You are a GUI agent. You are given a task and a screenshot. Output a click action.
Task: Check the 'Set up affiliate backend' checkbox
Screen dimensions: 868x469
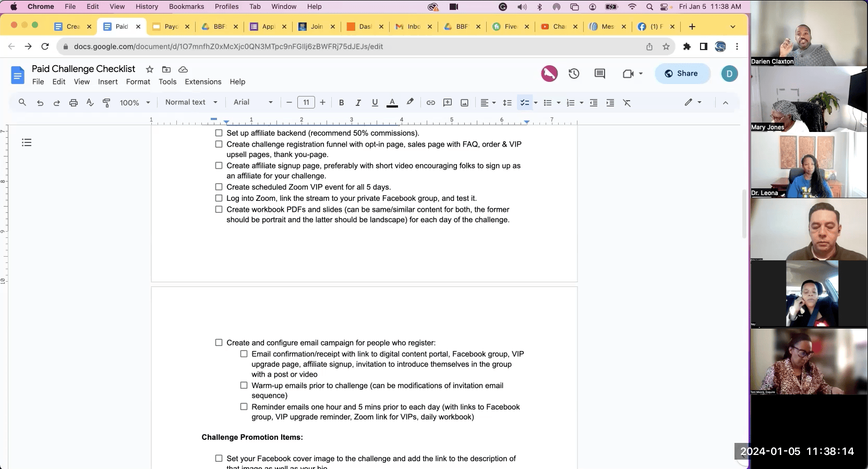point(219,133)
